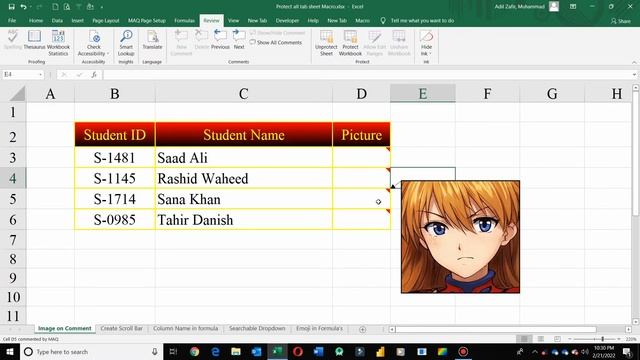The image size is (640, 360).
Task: Click the Tell me what you want to do box
Action: pos(422,20)
